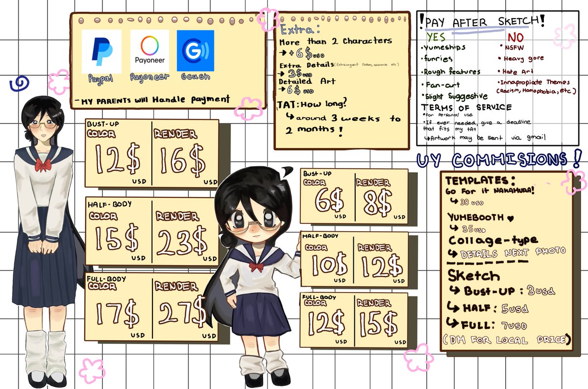Select the red "NO" column header

[515, 38]
